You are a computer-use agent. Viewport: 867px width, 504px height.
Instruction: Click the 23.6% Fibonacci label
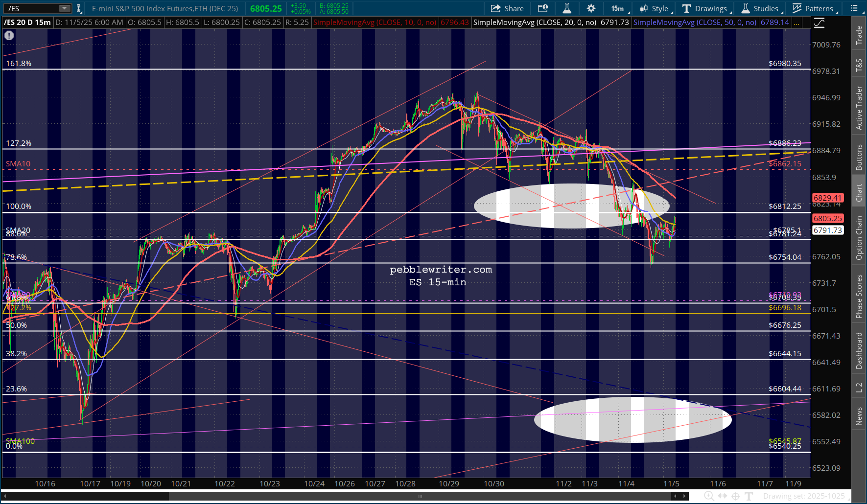16,389
